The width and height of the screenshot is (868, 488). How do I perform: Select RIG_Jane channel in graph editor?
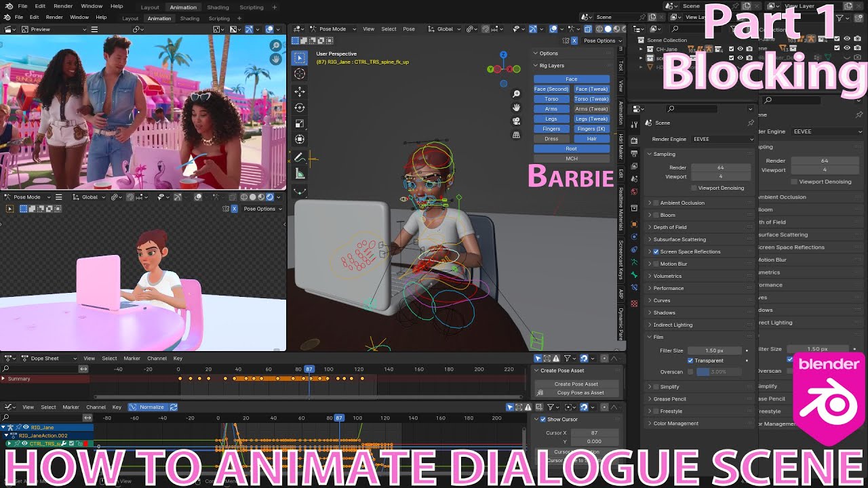coord(47,428)
